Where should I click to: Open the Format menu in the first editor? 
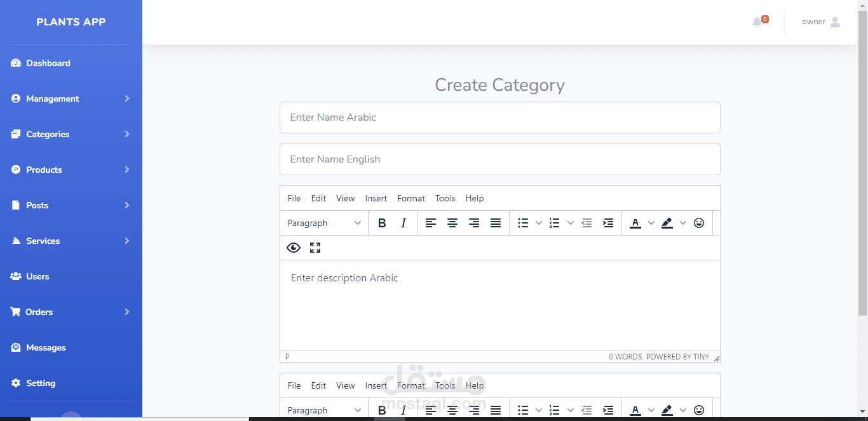[x=411, y=198]
